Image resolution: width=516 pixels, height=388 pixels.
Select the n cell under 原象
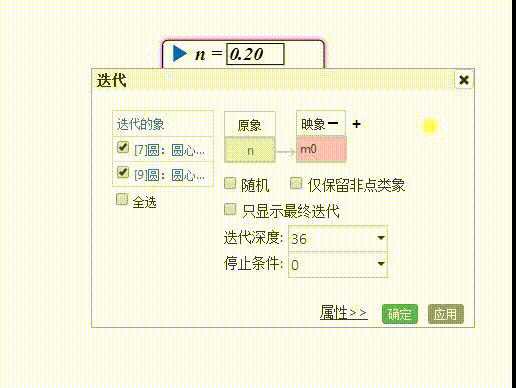[250, 150]
